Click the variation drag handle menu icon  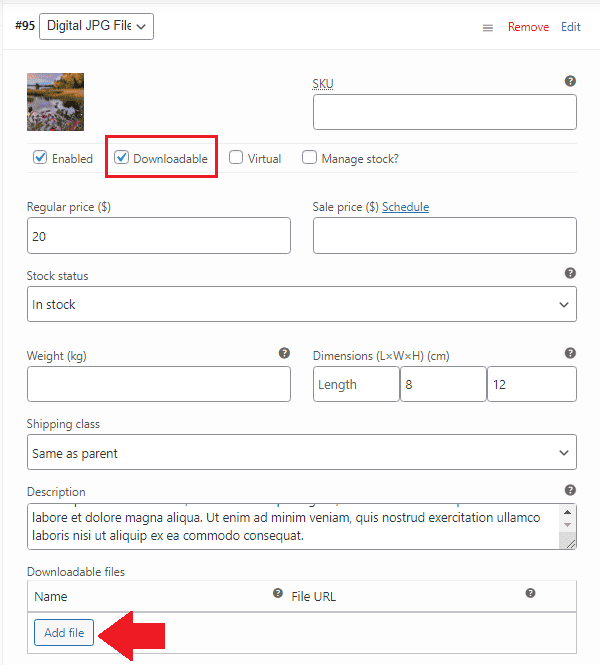[488, 28]
